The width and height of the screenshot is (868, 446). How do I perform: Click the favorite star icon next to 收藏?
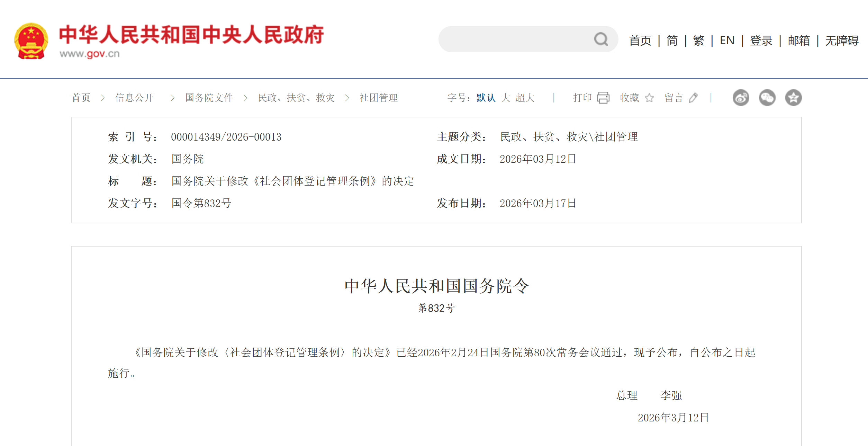point(649,98)
